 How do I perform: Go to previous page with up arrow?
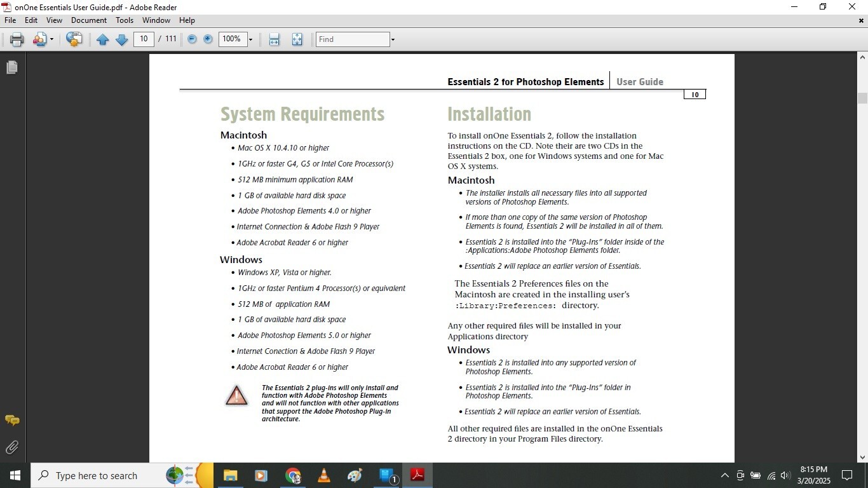(x=102, y=39)
